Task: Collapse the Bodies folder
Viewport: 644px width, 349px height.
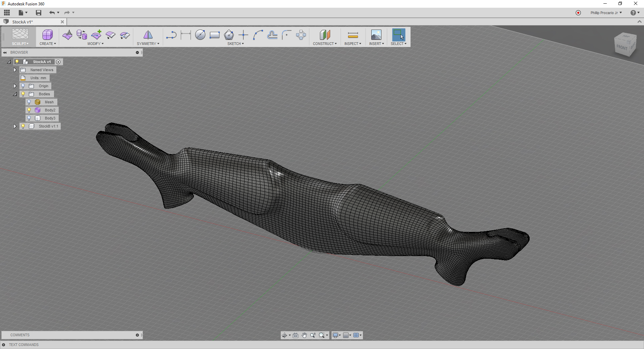Action: point(15,94)
